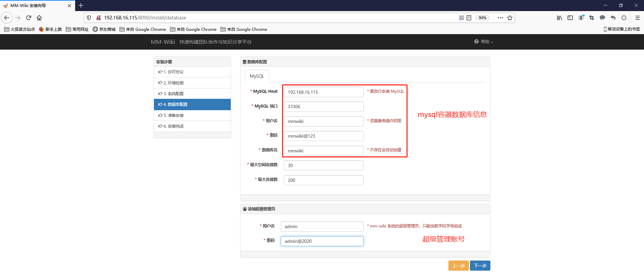Select the MM-Wiki 安装向导 browser tab
644x280 pixels.
[x=37, y=6]
